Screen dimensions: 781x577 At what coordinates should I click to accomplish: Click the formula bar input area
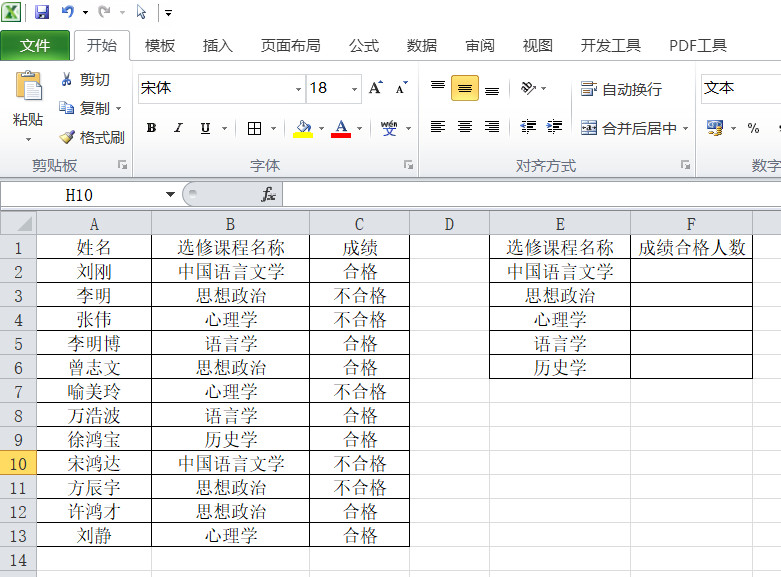click(x=531, y=194)
